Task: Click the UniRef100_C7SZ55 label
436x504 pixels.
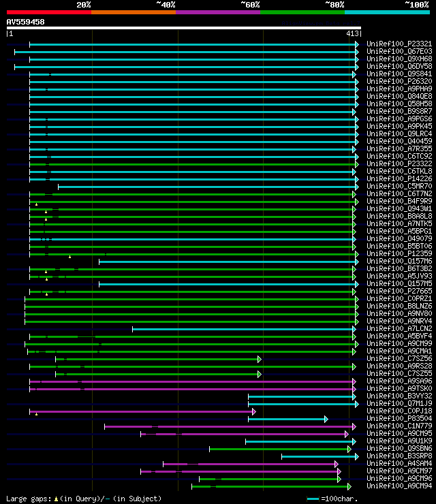Action: point(399,373)
